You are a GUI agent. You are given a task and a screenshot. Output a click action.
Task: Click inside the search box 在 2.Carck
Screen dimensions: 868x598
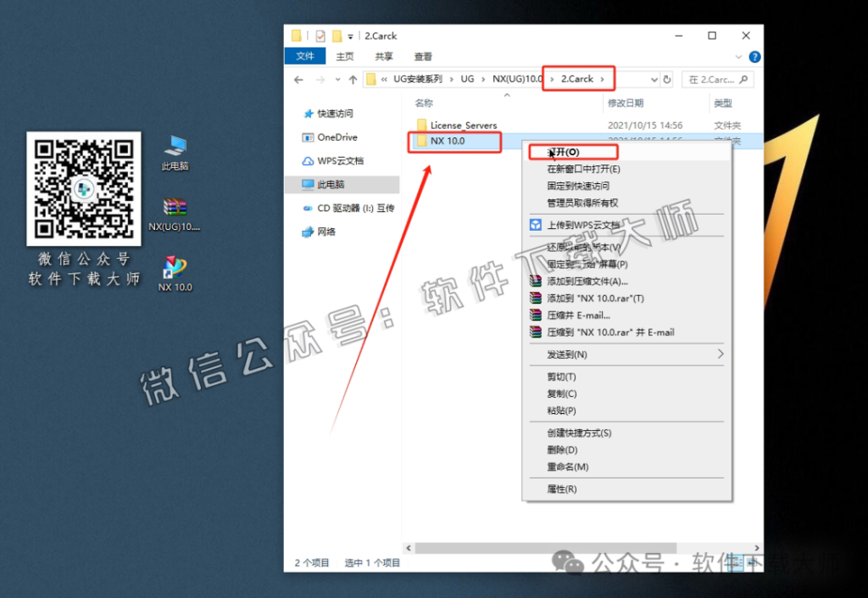point(716,79)
